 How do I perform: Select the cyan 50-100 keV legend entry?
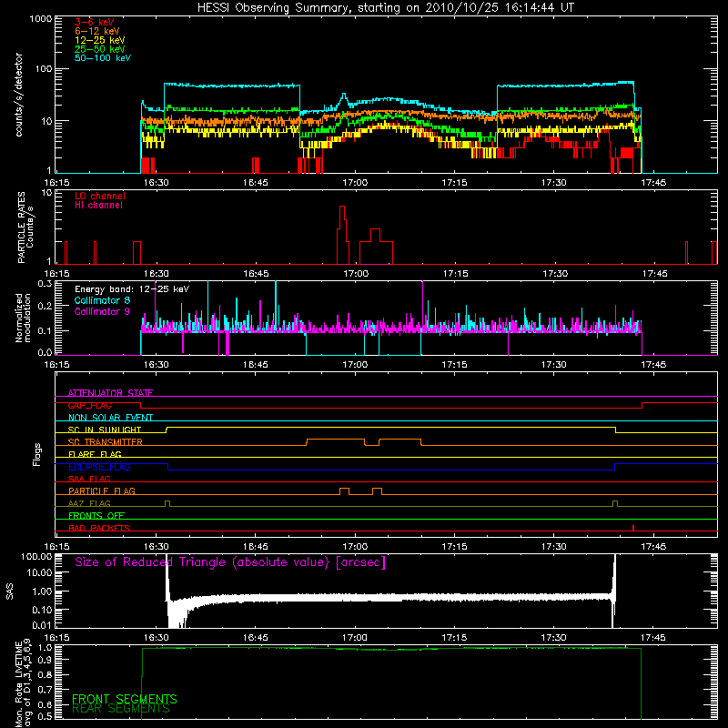(x=103, y=58)
